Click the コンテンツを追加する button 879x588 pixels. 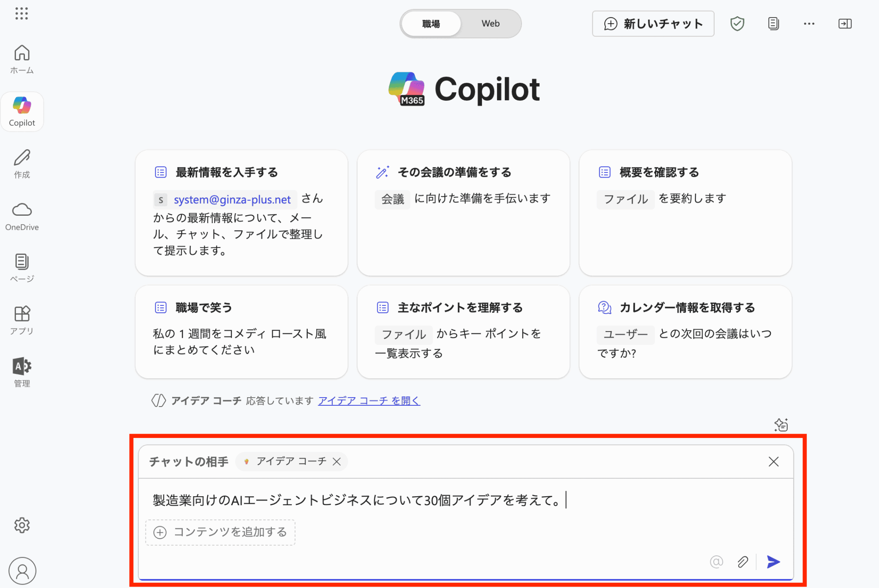pos(220,532)
